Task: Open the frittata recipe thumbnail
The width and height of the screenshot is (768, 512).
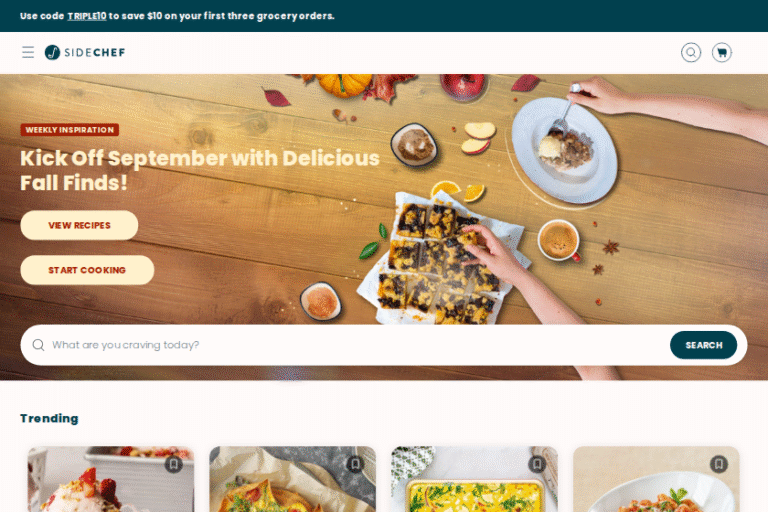Action: [292, 479]
